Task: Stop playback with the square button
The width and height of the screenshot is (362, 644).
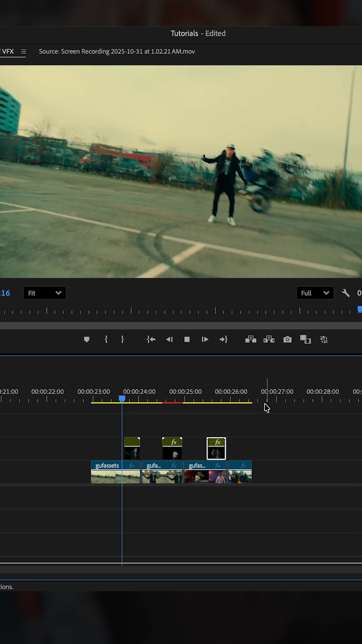Action: (187, 339)
